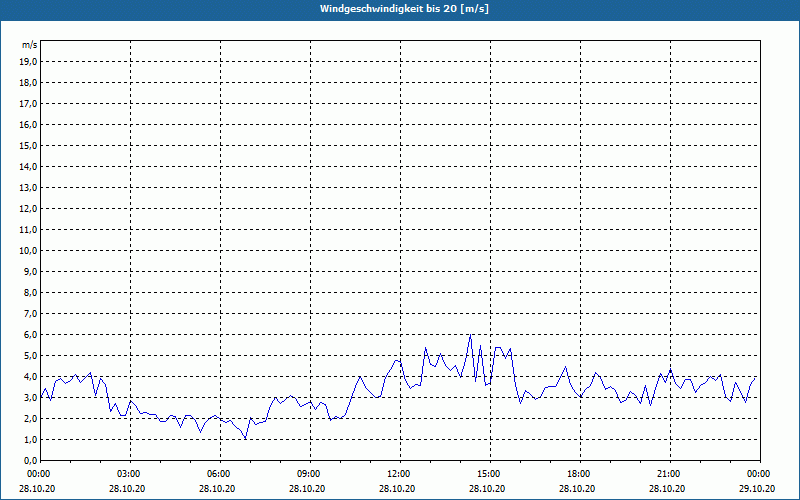This screenshot has width=800, height=500.
Task: Click the 12:00 time axis label
Action: pyautogui.click(x=400, y=474)
